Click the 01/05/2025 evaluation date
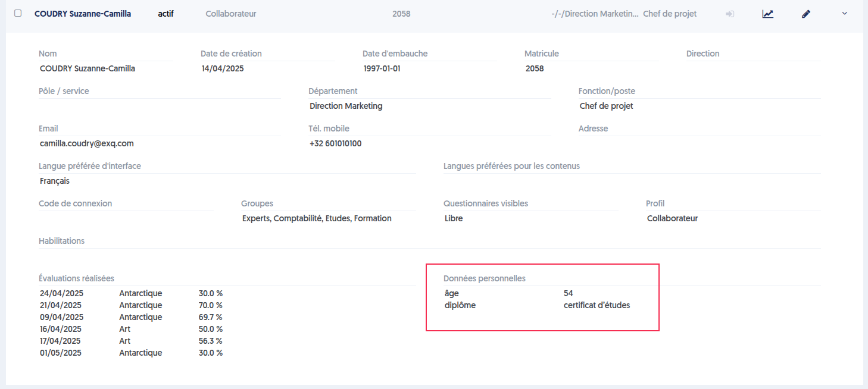The width and height of the screenshot is (868, 389). pyautogui.click(x=61, y=353)
